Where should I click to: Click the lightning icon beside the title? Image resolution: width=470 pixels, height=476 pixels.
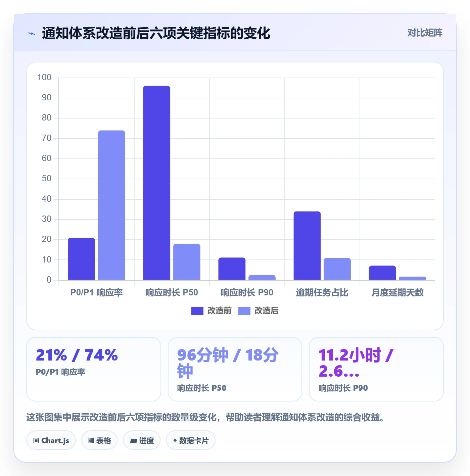click(x=32, y=34)
